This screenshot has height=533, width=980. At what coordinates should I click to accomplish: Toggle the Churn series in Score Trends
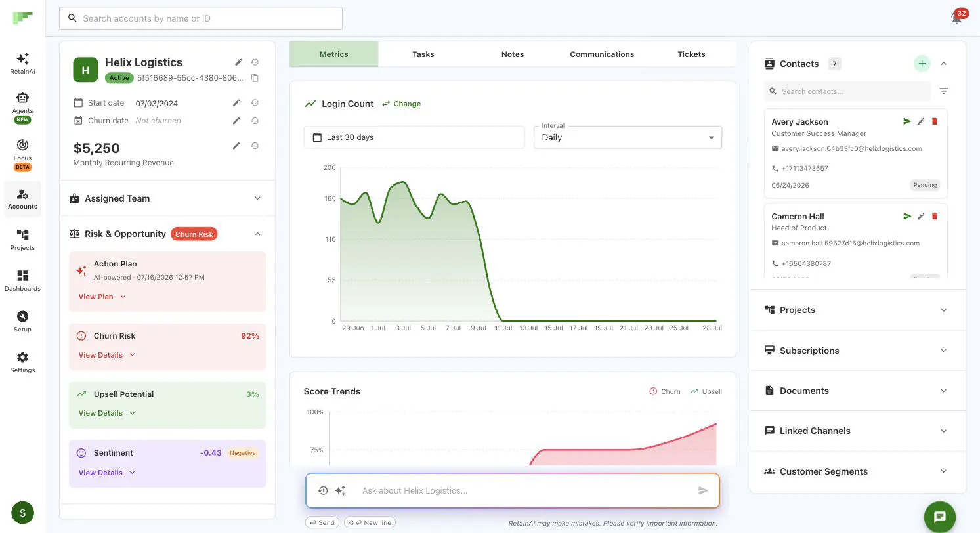pyautogui.click(x=664, y=391)
